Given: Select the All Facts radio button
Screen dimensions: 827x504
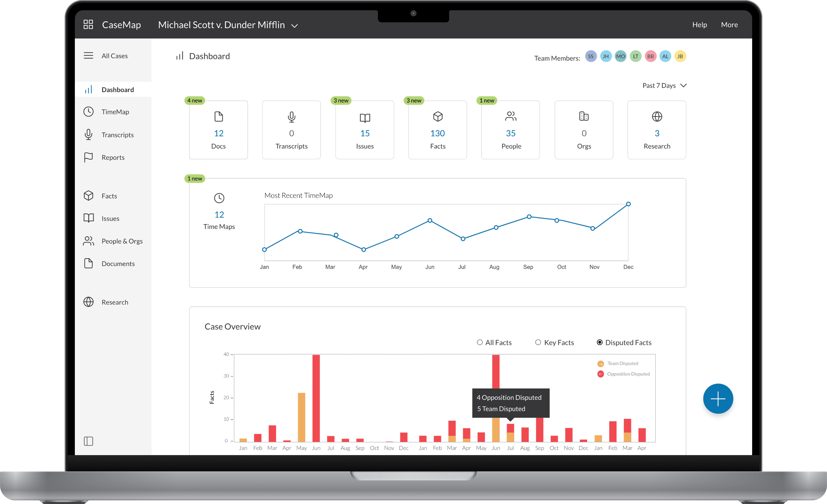Looking at the screenshot, I should coord(480,342).
